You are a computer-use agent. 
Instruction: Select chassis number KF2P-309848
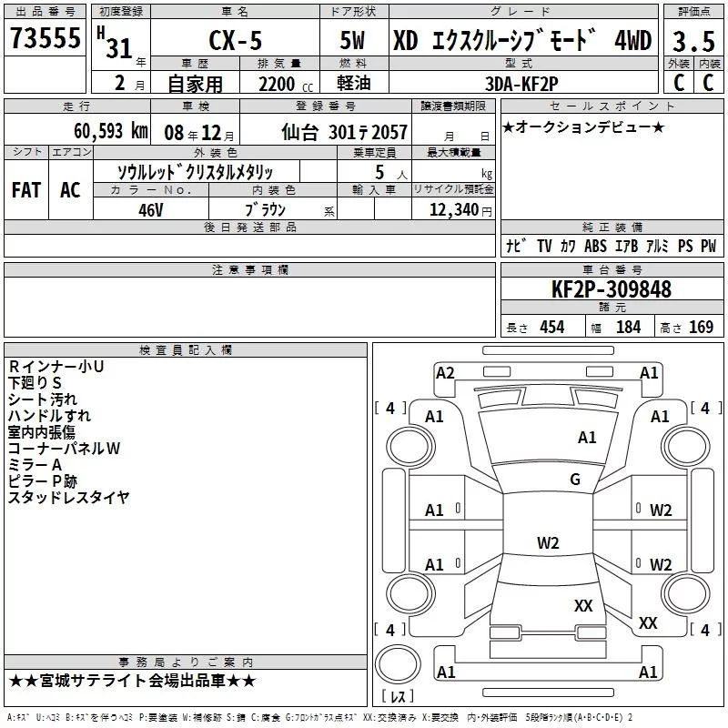[612, 289]
